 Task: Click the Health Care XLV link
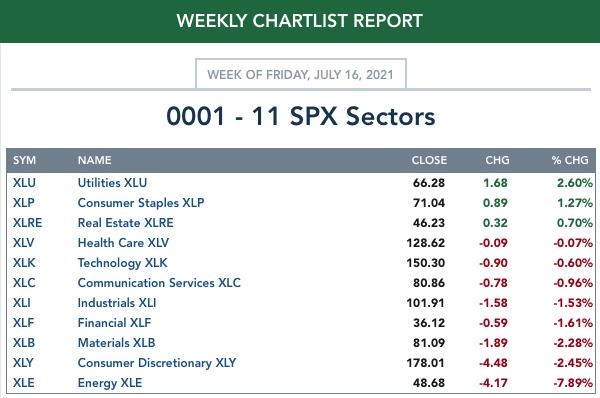click(123, 243)
